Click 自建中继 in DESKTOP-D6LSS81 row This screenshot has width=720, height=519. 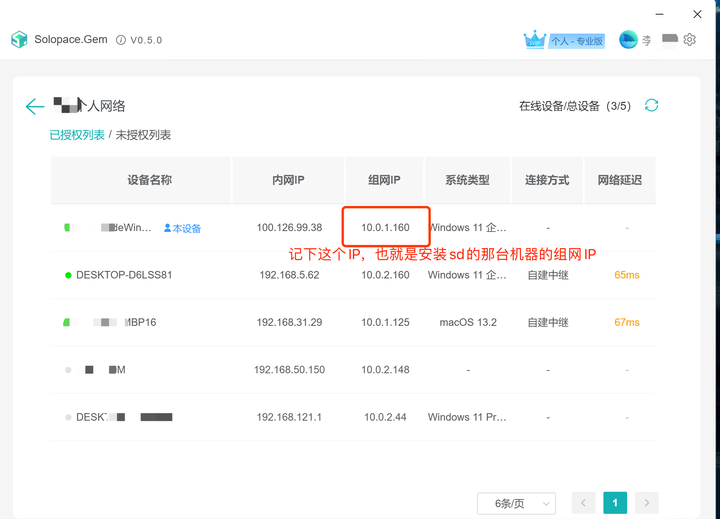[548, 275]
